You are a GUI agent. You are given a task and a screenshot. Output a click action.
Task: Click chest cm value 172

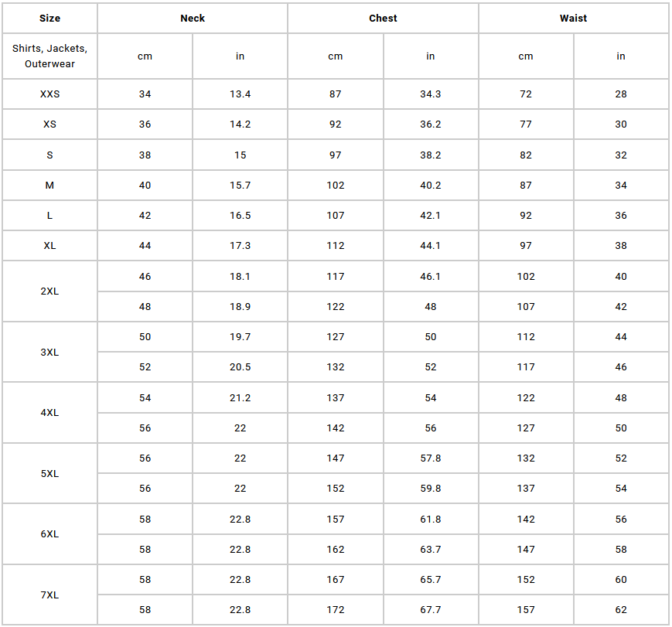[335, 609]
